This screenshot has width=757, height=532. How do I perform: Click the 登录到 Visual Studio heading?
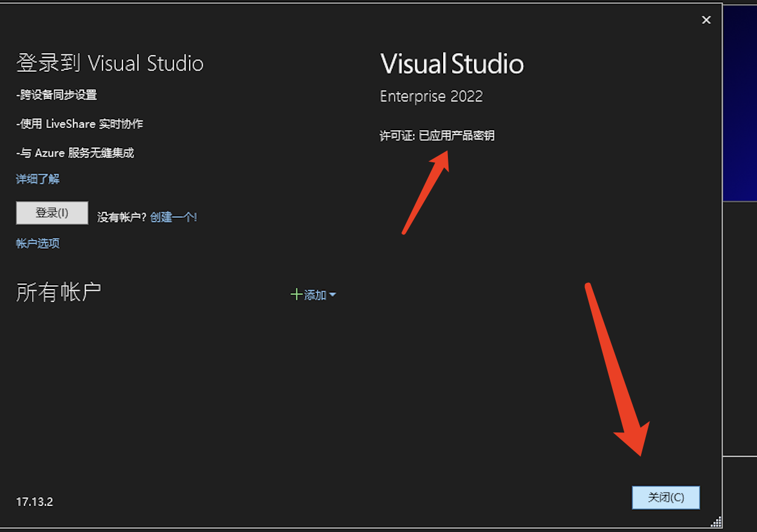tap(110, 63)
